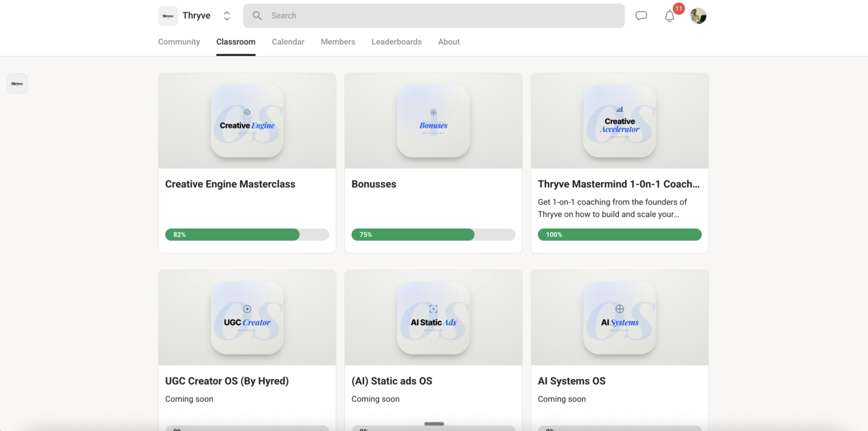The width and height of the screenshot is (868, 431).
Task: Switch to the Community tab
Action: click(179, 42)
